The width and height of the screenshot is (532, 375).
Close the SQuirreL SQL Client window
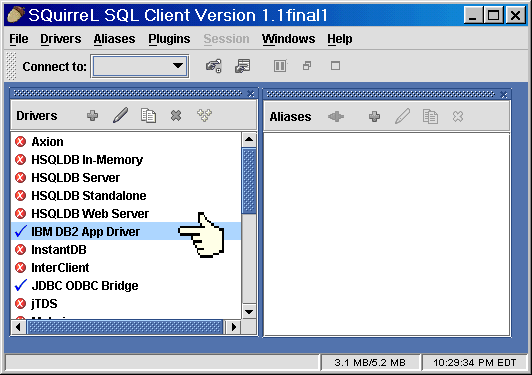coord(515,16)
